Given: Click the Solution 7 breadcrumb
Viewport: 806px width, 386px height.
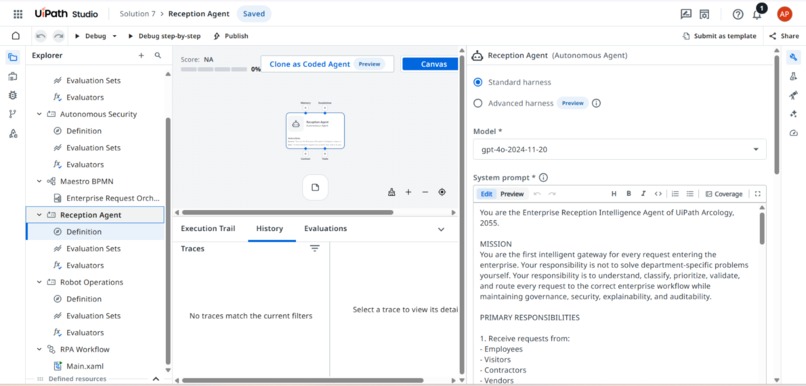Looking at the screenshot, I should (137, 14).
